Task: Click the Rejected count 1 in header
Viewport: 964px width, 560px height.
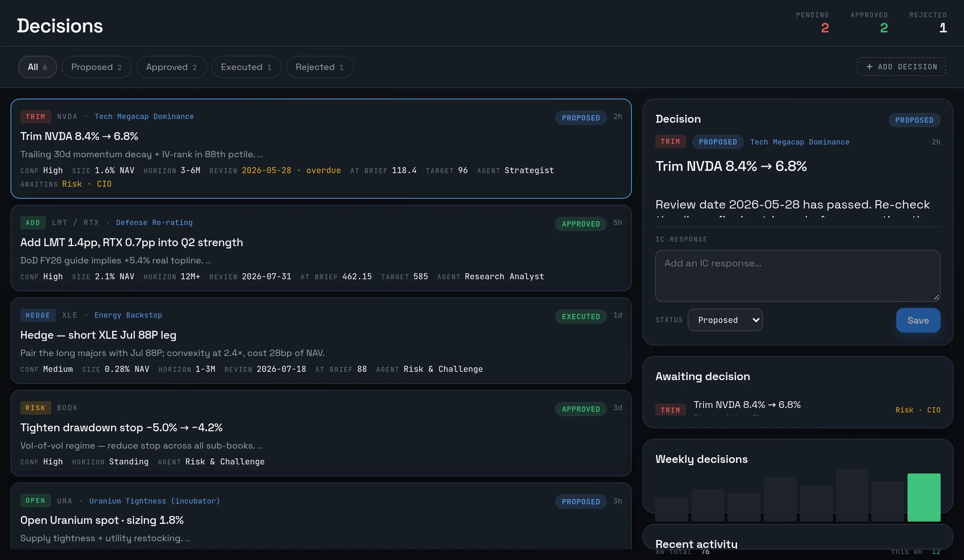Action: pyautogui.click(x=943, y=28)
